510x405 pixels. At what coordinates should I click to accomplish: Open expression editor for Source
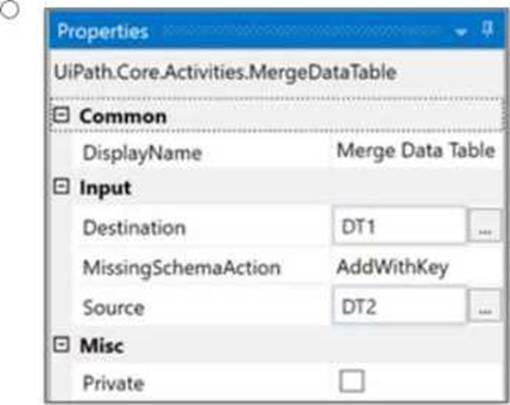pyautogui.click(x=484, y=305)
